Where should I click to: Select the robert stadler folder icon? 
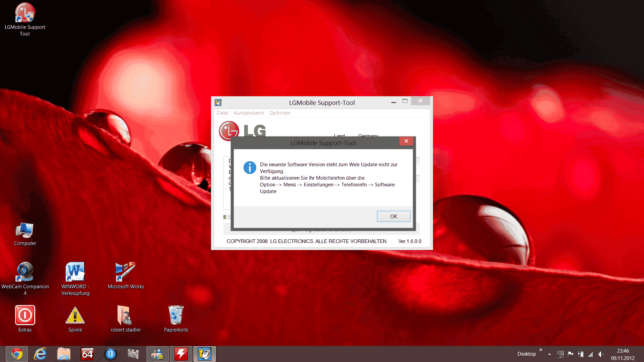(x=125, y=319)
